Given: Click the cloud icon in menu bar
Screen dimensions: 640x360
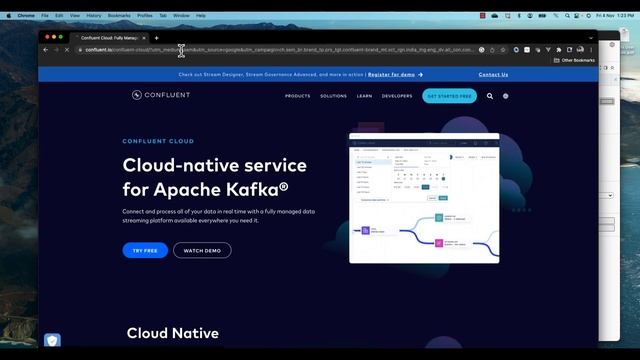Looking at the screenshot, I should tap(495, 16).
